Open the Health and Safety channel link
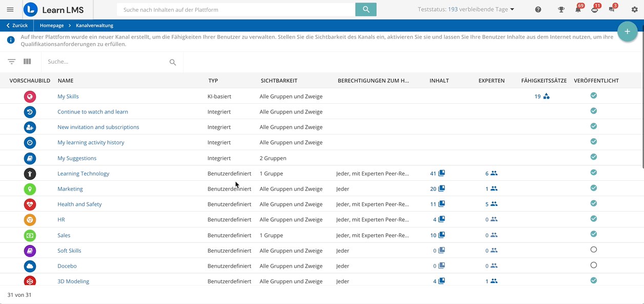This screenshot has width=644, height=304. pyautogui.click(x=79, y=204)
